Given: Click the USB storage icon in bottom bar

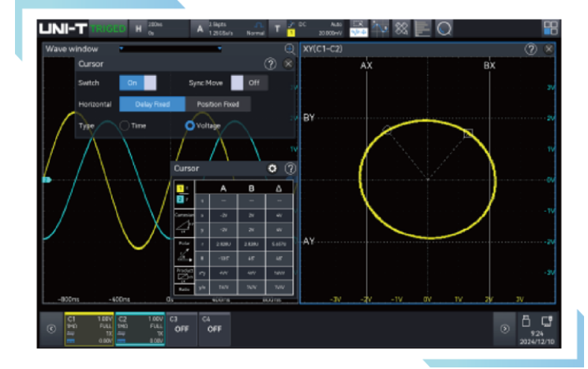Looking at the screenshot, I should [x=526, y=320].
